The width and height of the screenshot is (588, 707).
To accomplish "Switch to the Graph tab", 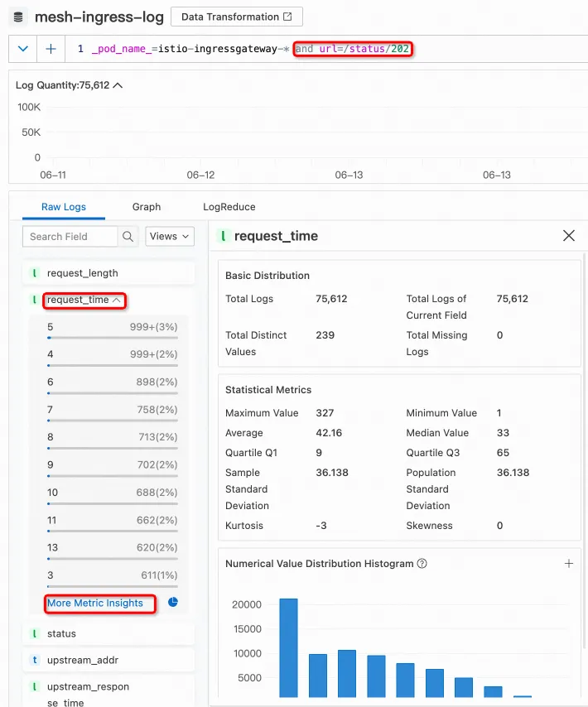I will [x=147, y=207].
